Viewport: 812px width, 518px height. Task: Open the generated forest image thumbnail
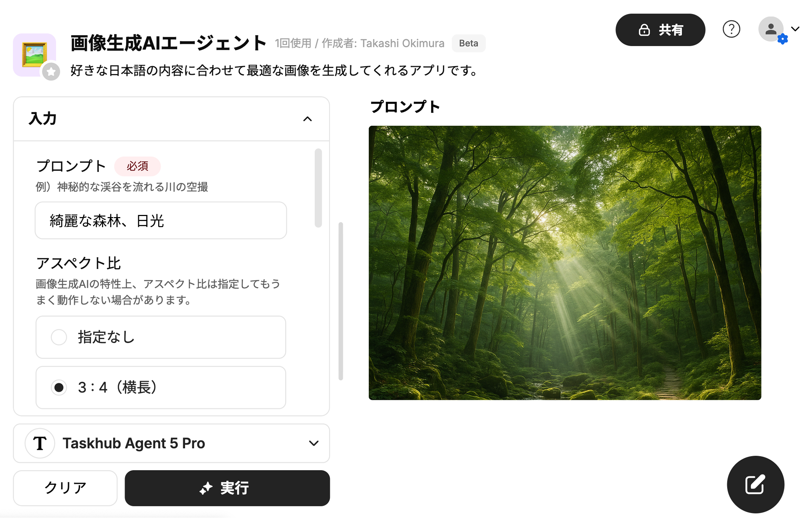pos(565,263)
